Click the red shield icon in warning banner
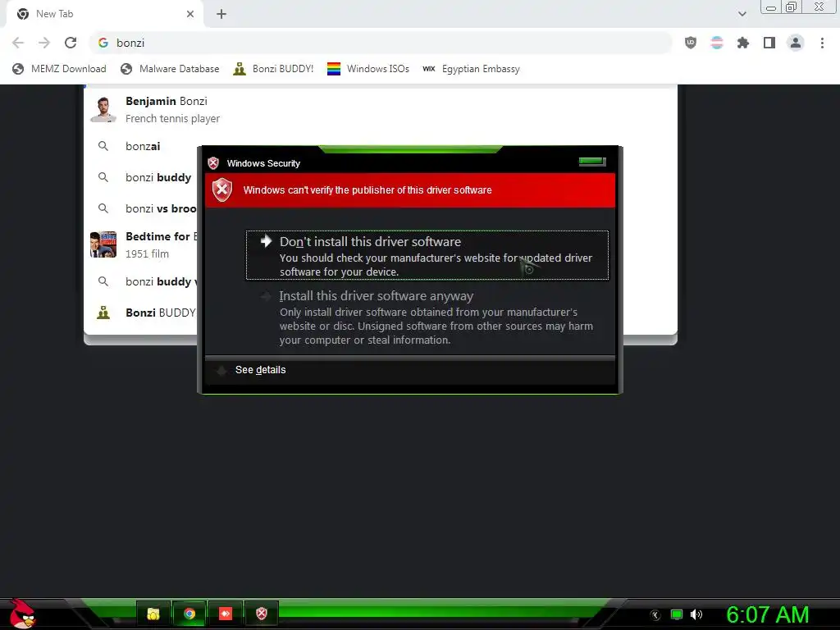 222,189
